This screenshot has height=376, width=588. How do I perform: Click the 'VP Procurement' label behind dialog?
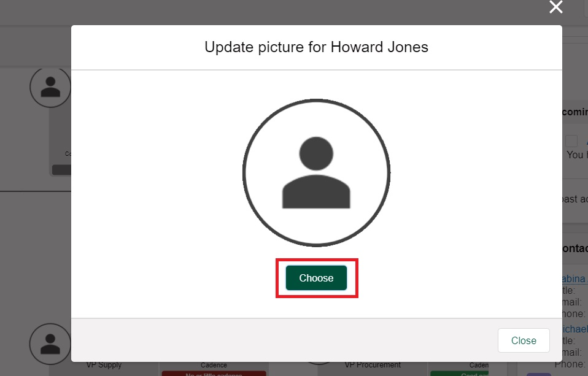(373, 365)
